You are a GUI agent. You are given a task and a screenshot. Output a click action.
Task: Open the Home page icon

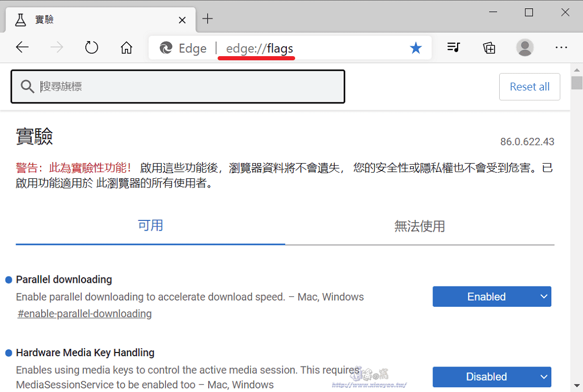pos(126,47)
